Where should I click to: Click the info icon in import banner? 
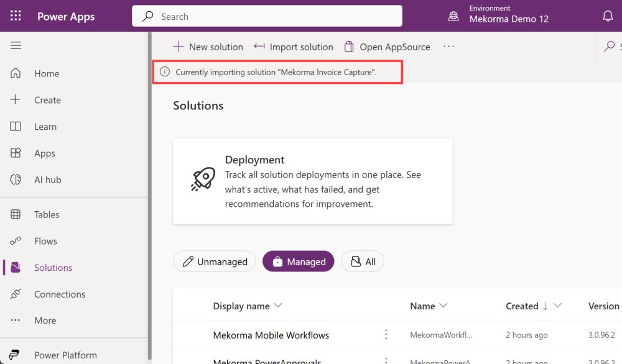pos(165,72)
